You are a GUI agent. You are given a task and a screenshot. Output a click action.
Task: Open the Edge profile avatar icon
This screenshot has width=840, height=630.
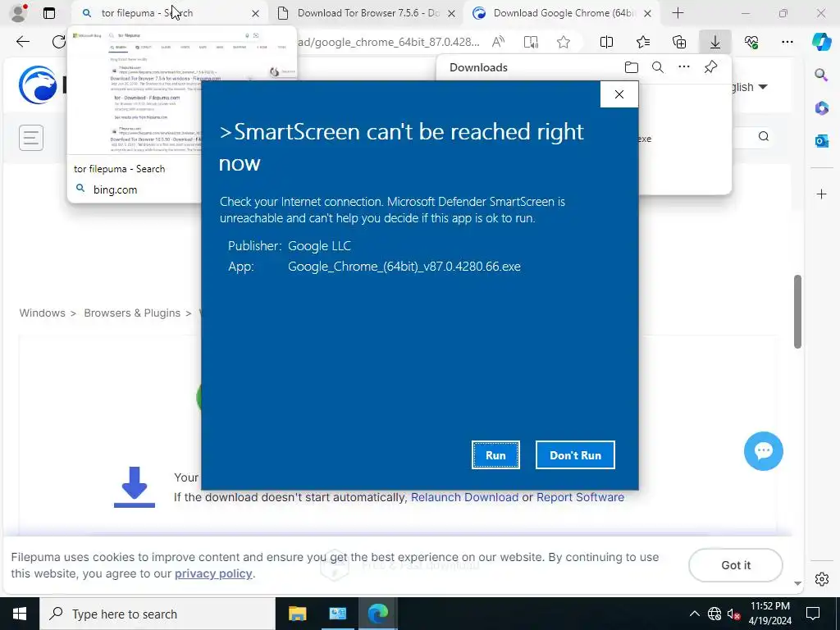tap(19, 13)
